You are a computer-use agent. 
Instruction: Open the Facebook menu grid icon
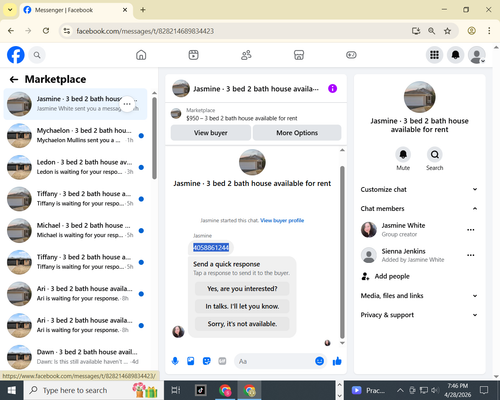coord(434,55)
